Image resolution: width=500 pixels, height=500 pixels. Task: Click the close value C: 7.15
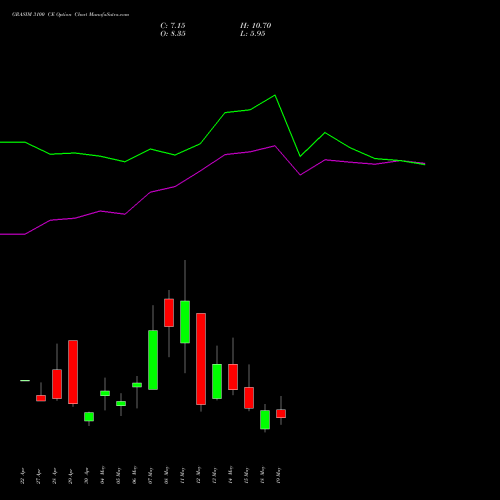click(x=173, y=26)
